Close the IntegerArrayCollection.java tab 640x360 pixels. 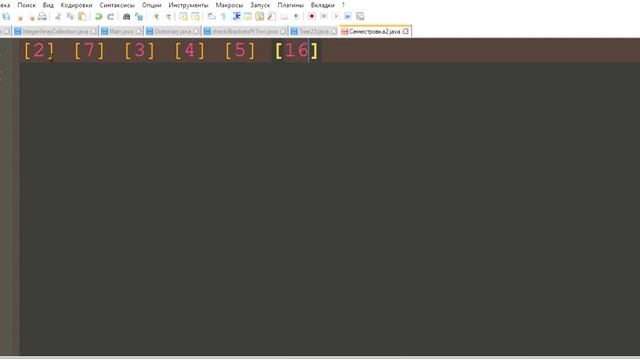coord(93,31)
